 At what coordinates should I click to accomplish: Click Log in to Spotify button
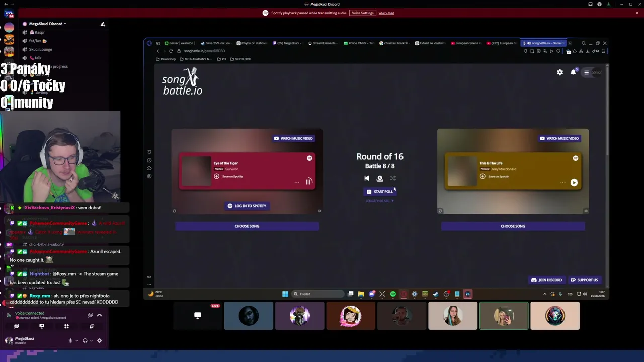[247, 206]
